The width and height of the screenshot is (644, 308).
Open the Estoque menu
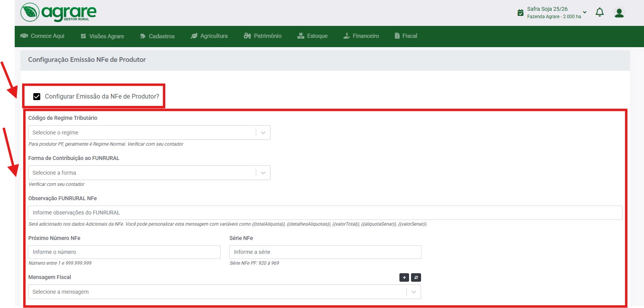tap(312, 36)
